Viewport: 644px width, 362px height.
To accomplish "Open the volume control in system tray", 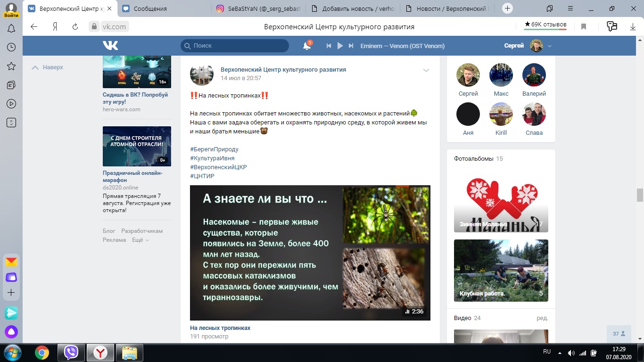I will 571,353.
